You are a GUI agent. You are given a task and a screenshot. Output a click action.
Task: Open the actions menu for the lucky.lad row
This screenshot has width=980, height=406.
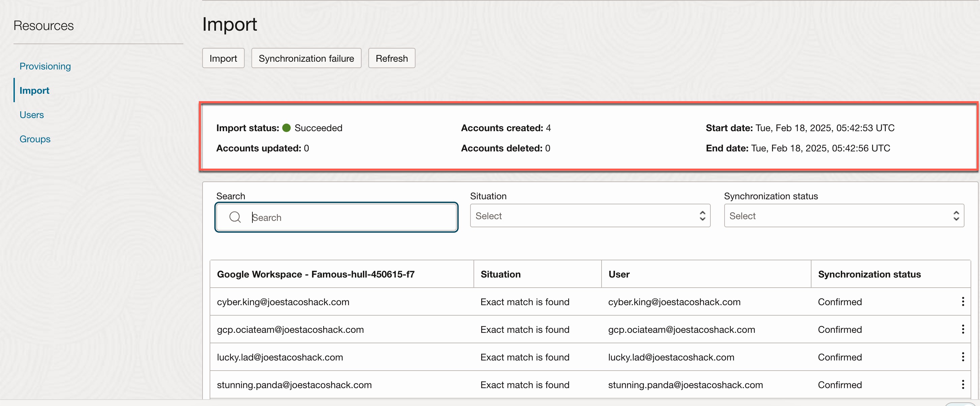[x=962, y=357]
